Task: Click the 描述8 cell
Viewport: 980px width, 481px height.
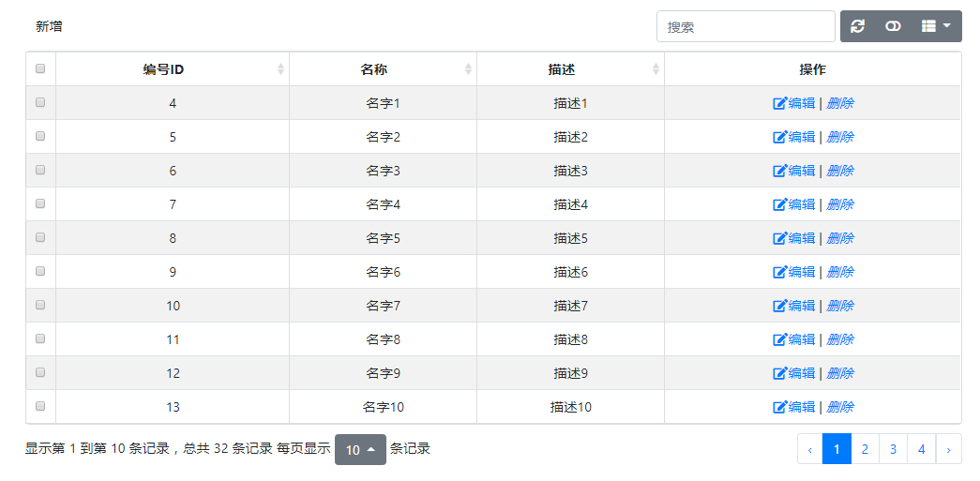Action: pos(570,339)
